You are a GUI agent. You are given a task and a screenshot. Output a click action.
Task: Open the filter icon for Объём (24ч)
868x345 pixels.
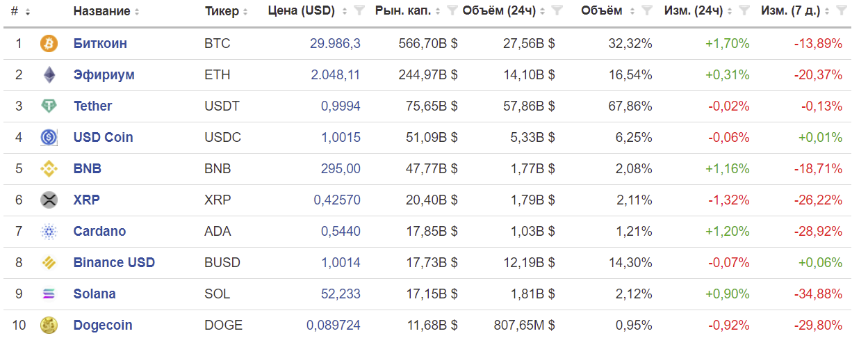(557, 10)
